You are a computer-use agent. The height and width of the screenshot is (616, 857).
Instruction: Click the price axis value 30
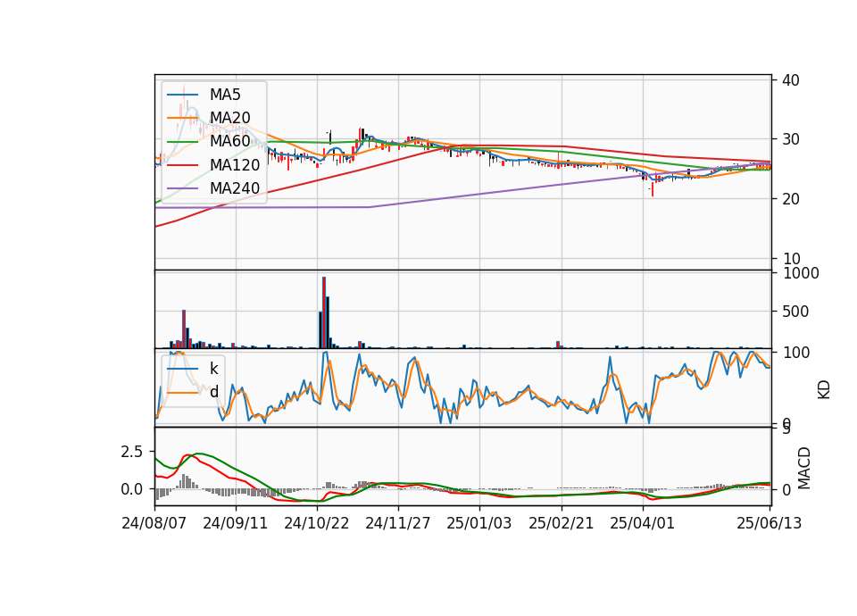(x=791, y=139)
